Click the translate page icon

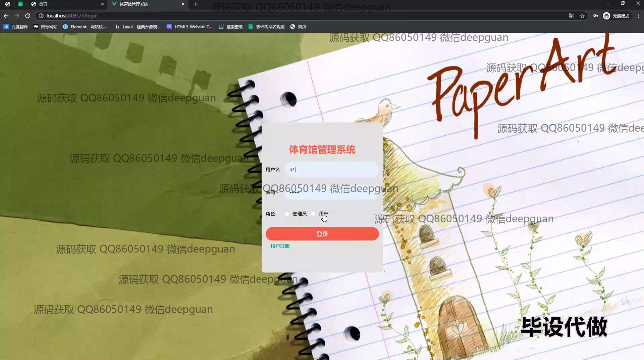pos(571,16)
